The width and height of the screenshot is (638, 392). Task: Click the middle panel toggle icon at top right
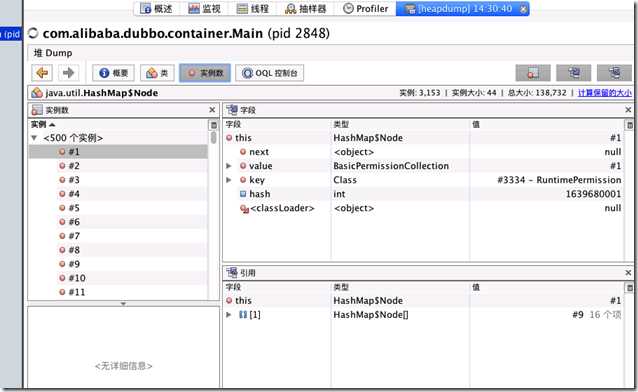pos(574,73)
